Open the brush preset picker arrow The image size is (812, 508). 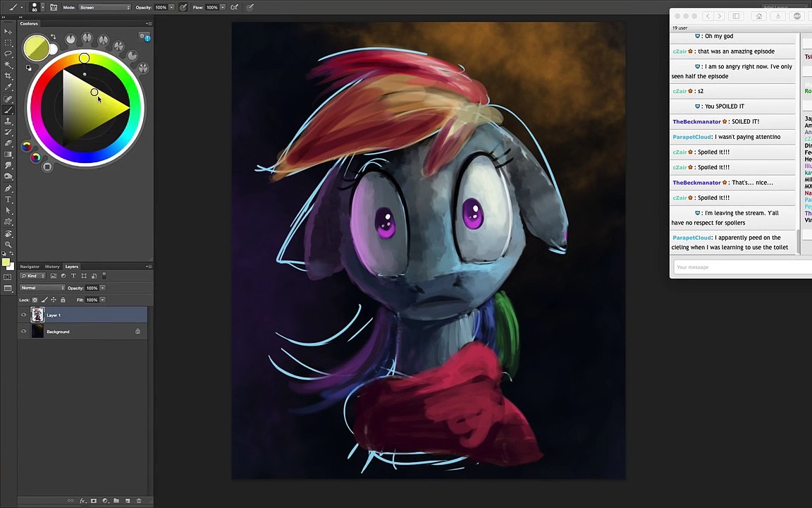point(42,7)
